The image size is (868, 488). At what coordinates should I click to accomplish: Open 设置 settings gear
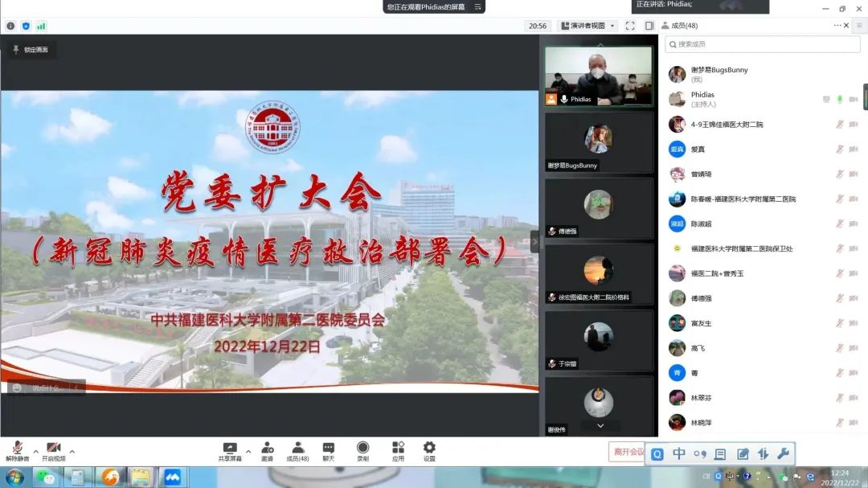(x=429, y=451)
